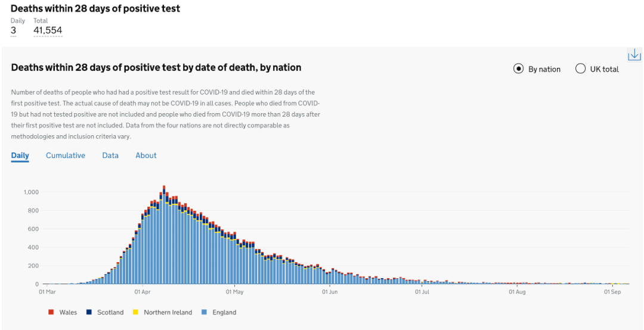This screenshot has height=330, width=644.
Task: Switch to the Cumulative tab
Action: [x=66, y=155]
